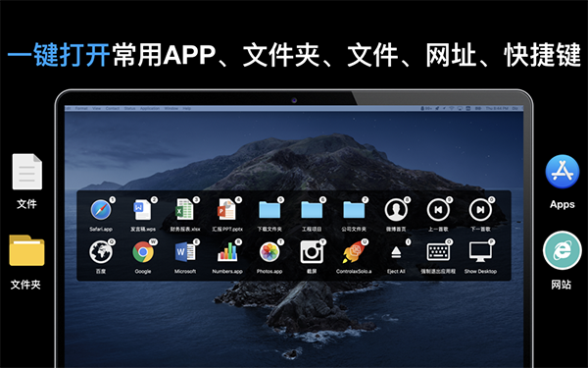Launch the Microsoft Word shortcut
This screenshot has height=368, width=588.
click(x=185, y=252)
